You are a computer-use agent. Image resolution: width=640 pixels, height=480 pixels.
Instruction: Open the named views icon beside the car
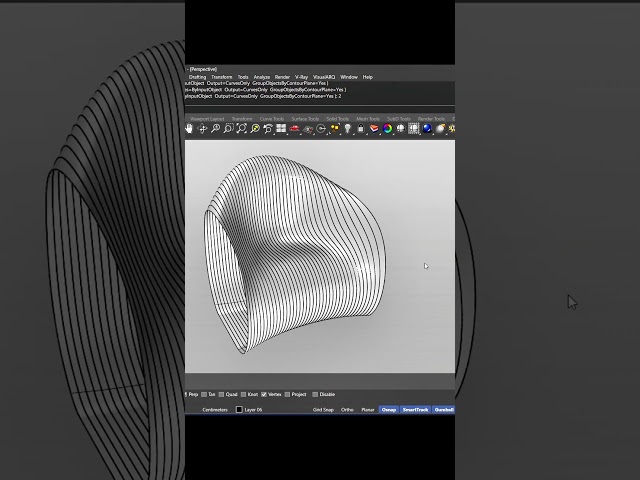click(x=308, y=129)
